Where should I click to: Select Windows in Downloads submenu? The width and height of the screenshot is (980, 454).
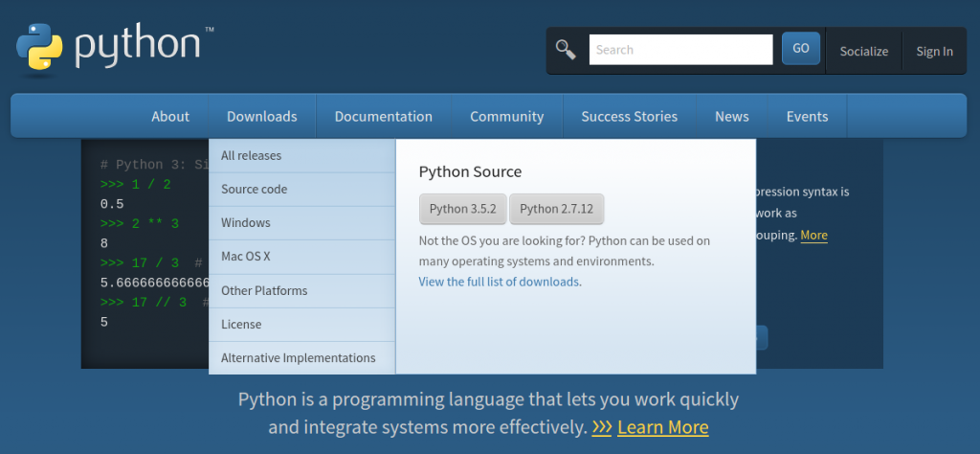coord(301,223)
